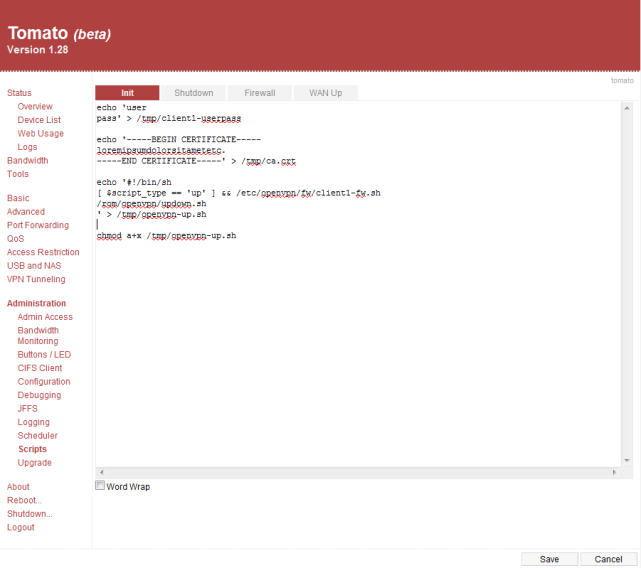Open the JFFS page

click(27, 409)
